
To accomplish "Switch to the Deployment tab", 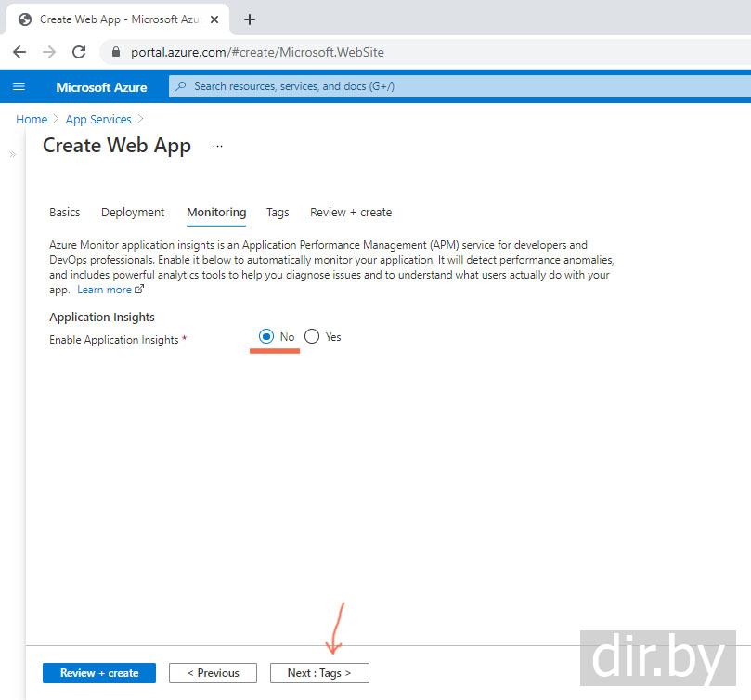I will 133,212.
